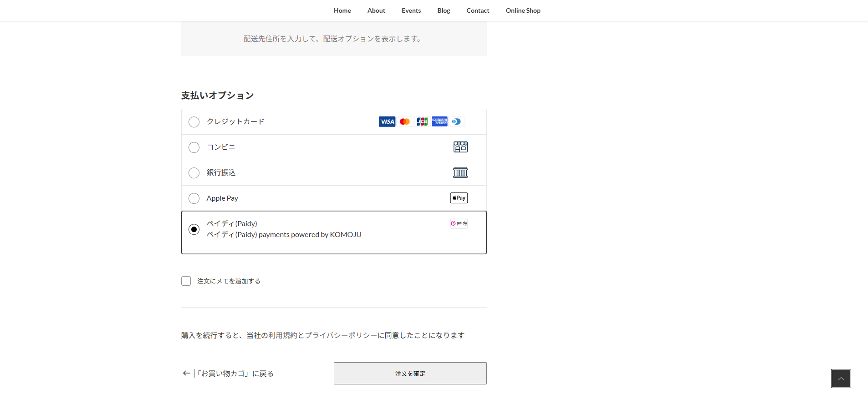Screen dimensions: 868x399
Task: Click the Mastercard logo icon
Action: click(404, 121)
